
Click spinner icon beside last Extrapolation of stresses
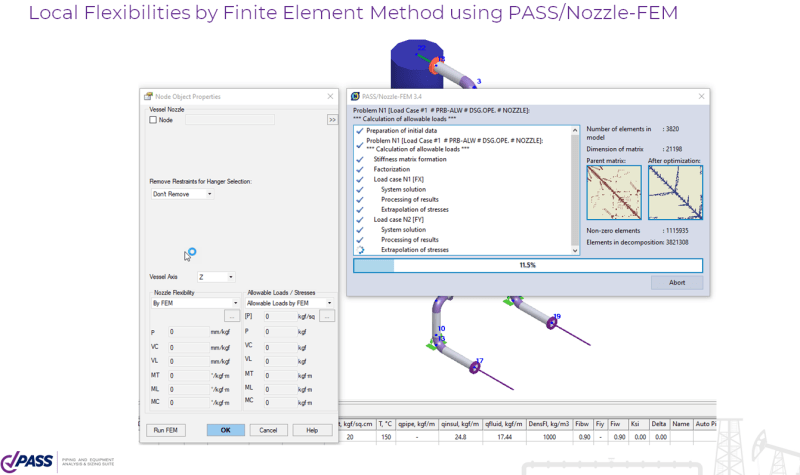coord(360,250)
